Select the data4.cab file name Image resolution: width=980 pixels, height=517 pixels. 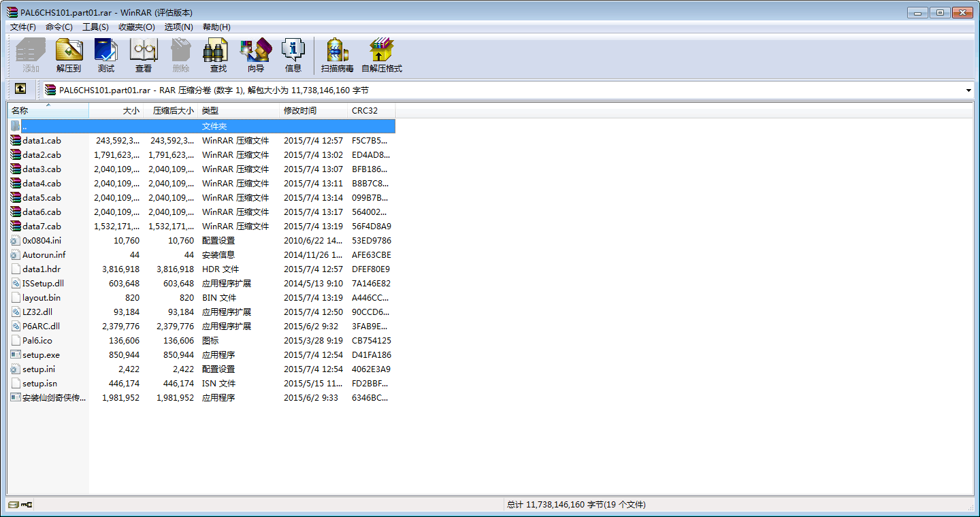pyautogui.click(x=42, y=183)
